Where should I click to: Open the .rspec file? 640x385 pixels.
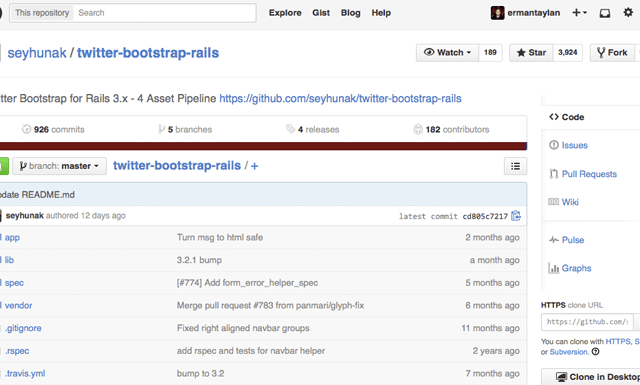click(17, 351)
